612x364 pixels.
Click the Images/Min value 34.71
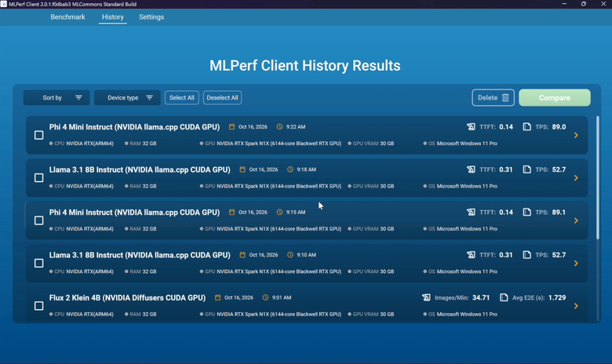click(481, 297)
